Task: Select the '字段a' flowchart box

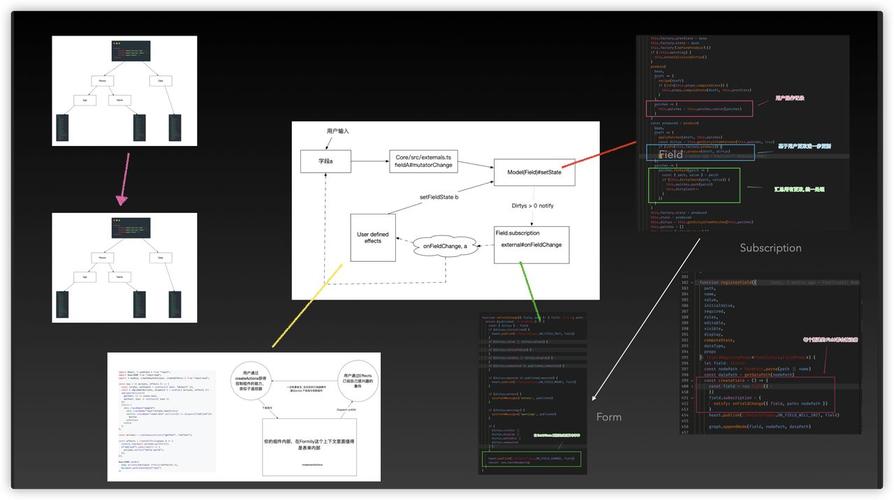Action: point(326,161)
